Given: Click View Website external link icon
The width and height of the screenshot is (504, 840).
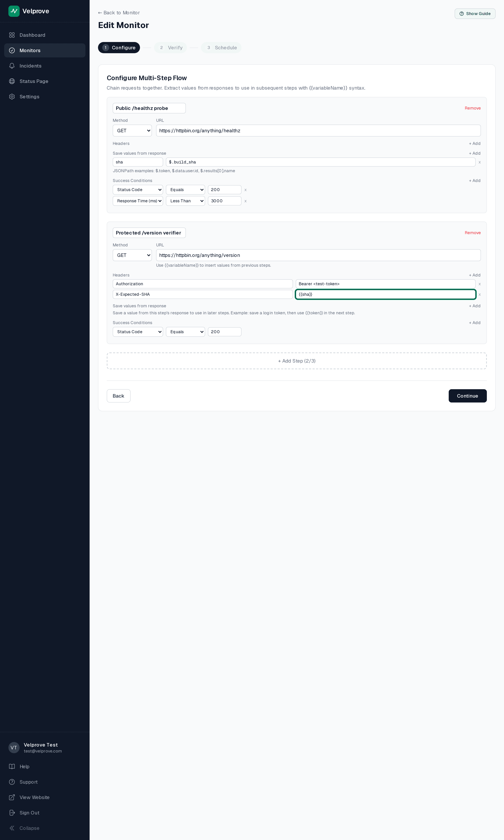Looking at the screenshot, I should click(x=12, y=797).
